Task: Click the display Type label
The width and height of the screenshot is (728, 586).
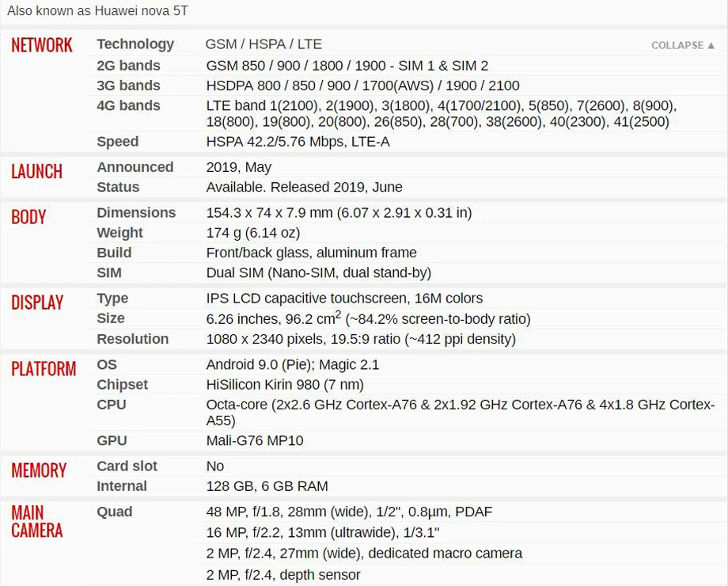Action: click(112, 299)
